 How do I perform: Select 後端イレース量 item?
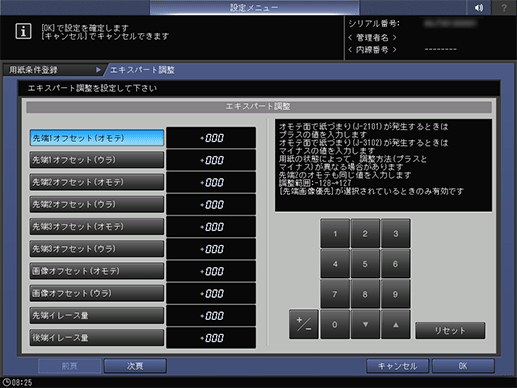(97, 338)
